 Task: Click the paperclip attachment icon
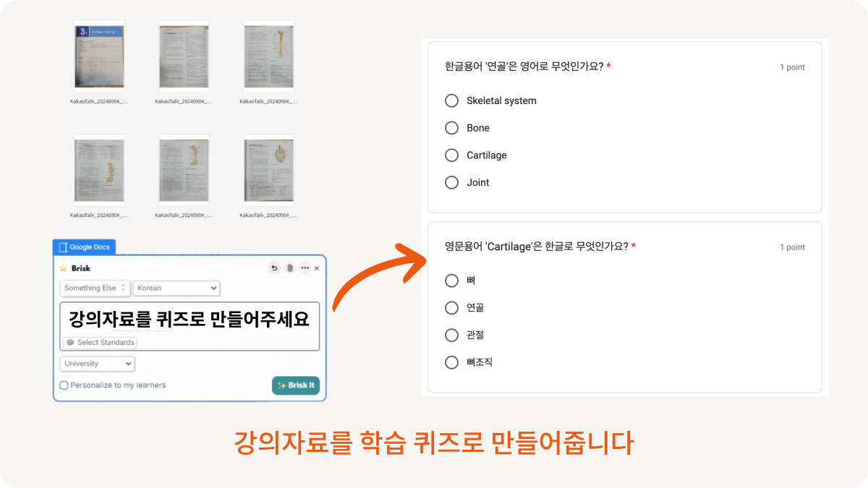[290, 268]
